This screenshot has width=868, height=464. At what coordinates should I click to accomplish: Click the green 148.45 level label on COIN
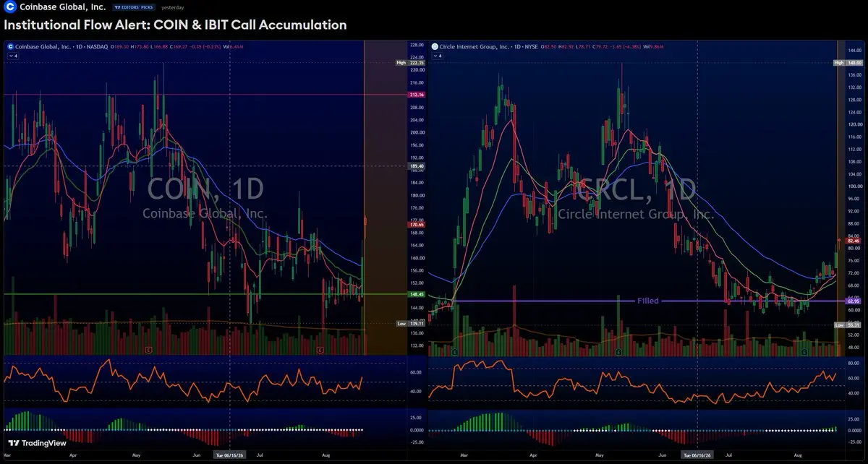click(417, 294)
